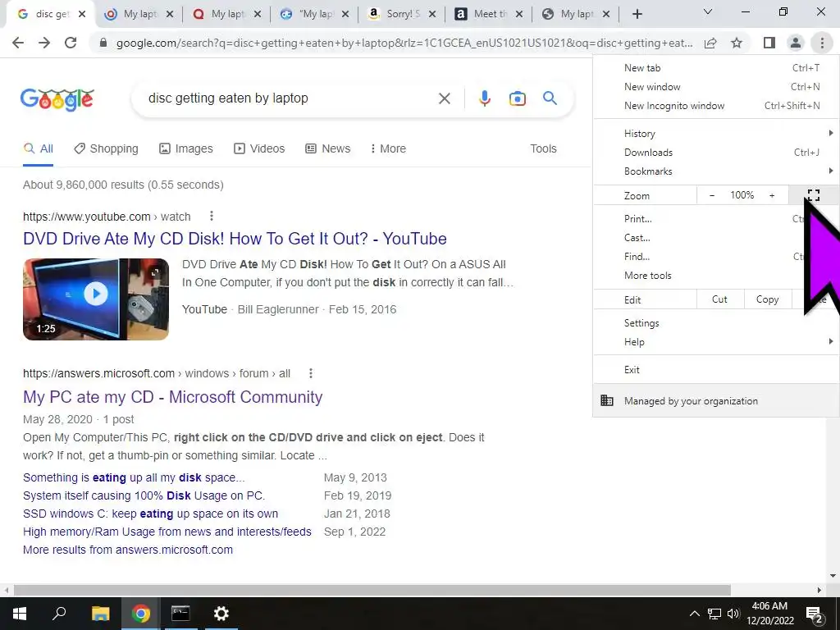Select the Videos search filter
This screenshot has width=840, height=630.
[x=259, y=148]
